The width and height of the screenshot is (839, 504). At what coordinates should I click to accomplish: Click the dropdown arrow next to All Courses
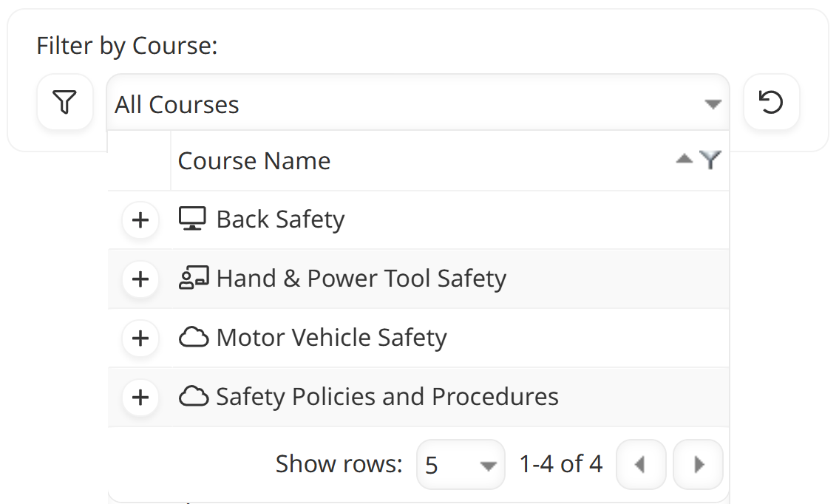tap(712, 104)
